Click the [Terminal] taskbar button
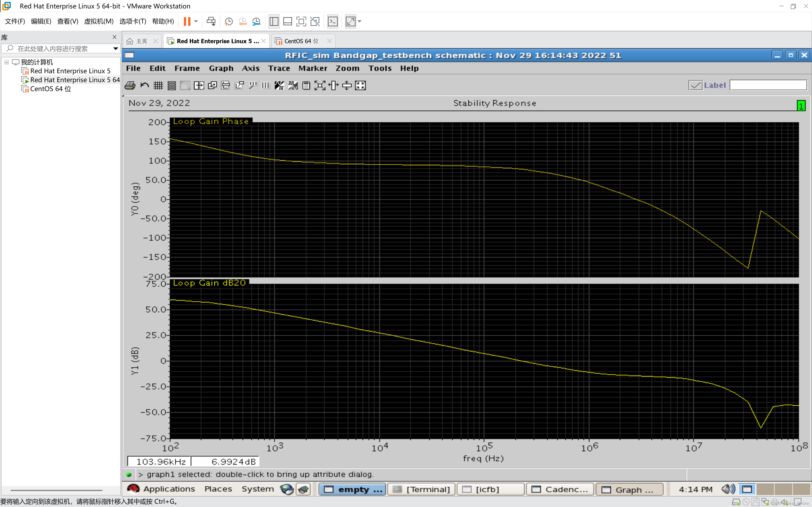 (422, 489)
